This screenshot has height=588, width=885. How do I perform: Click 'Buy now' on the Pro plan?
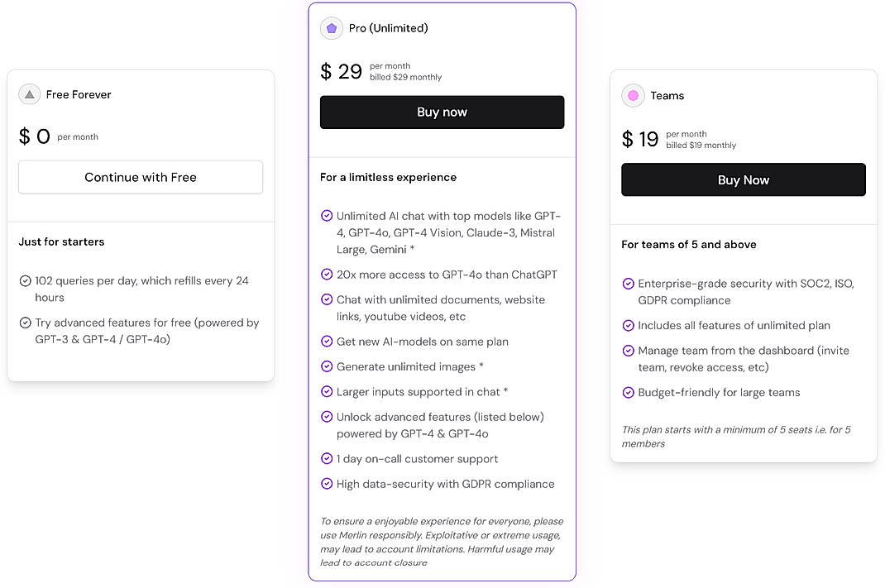[x=442, y=112]
